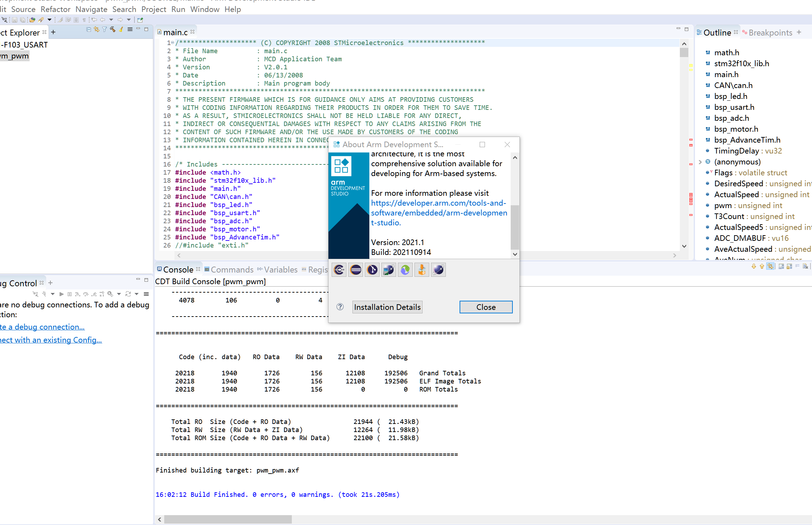Click the Save icon in main toolbar

click(x=14, y=20)
